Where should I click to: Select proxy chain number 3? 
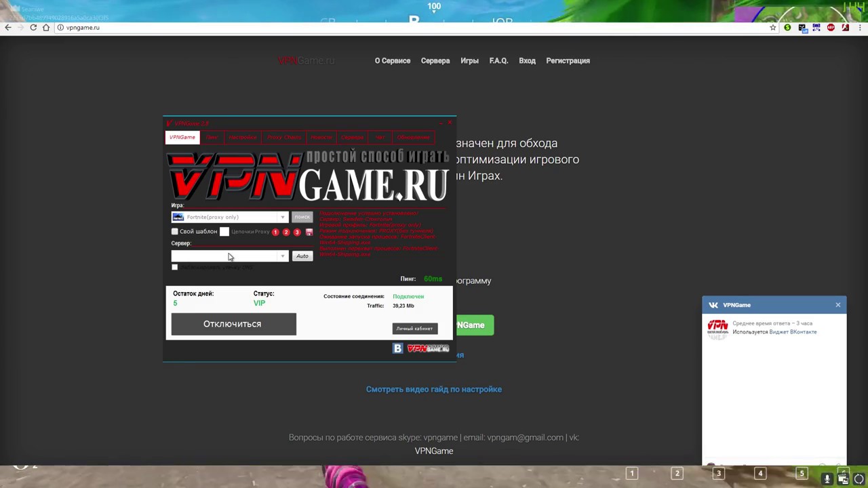[x=297, y=232]
